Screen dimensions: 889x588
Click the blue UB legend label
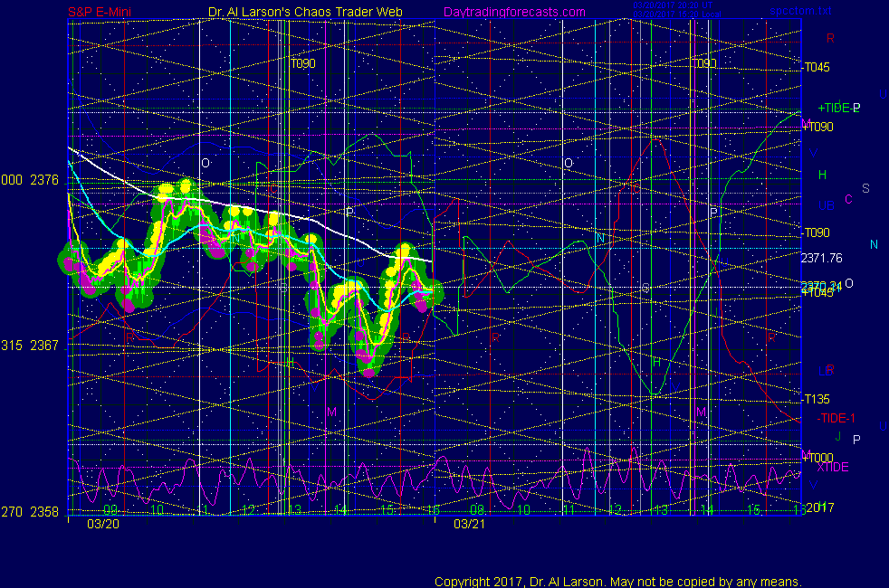coord(826,205)
